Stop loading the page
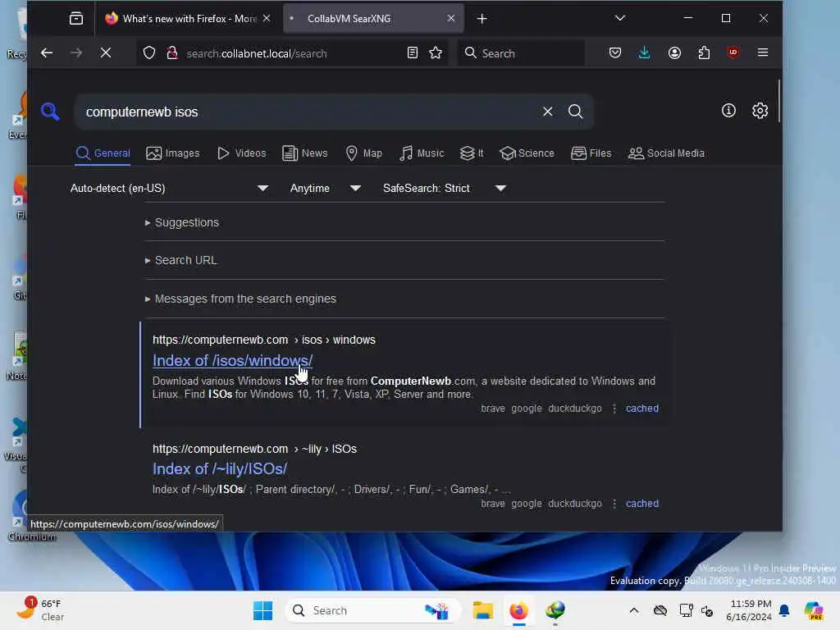This screenshot has height=630, width=840. point(106,52)
